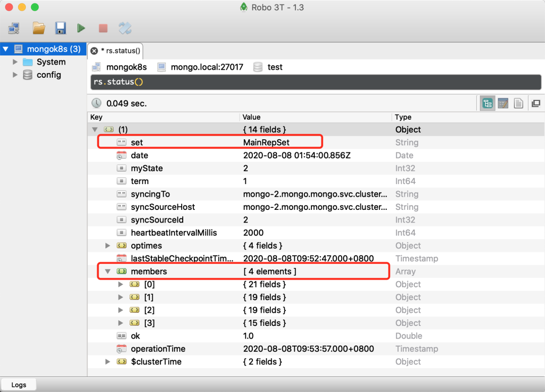
Task: Click the ok row double icon
Action: point(121,336)
